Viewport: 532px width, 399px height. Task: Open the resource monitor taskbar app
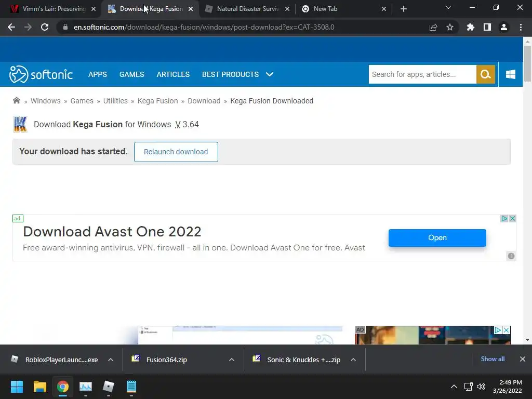[86, 387]
